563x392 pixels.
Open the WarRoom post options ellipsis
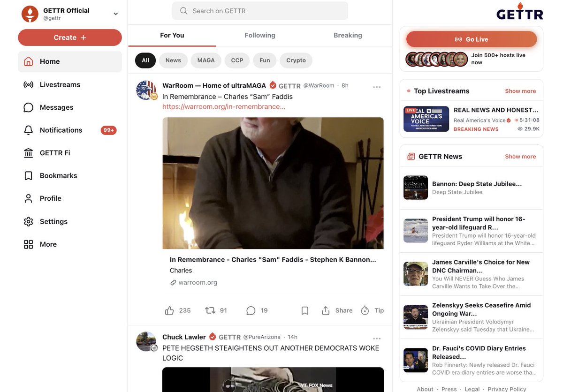click(x=377, y=87)
